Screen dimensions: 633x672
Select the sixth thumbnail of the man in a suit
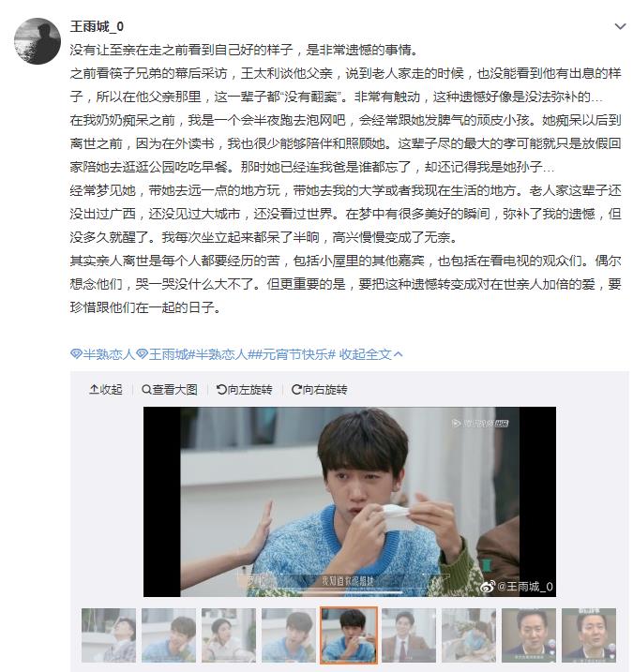pyautogui.click(x=409, y=635)
